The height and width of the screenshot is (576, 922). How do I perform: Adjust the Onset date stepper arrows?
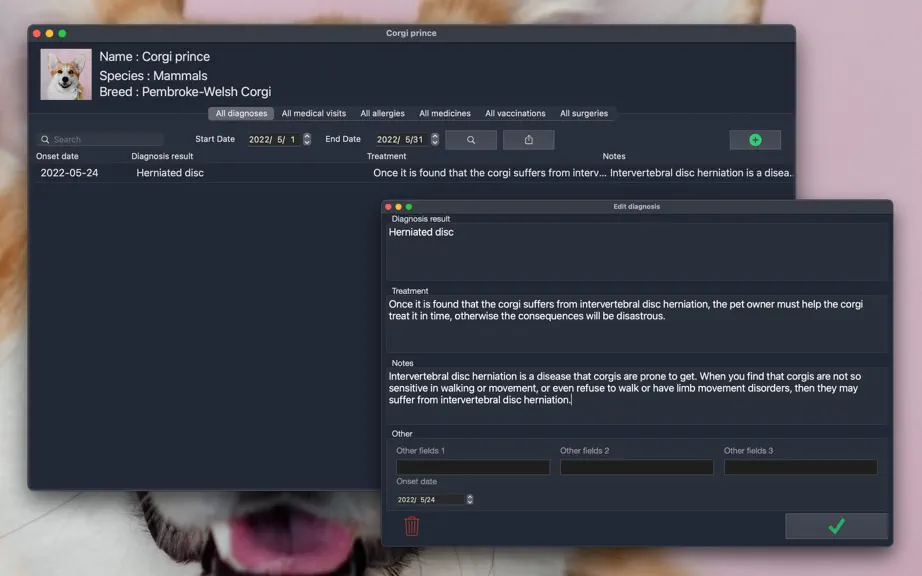pos(470,500)
